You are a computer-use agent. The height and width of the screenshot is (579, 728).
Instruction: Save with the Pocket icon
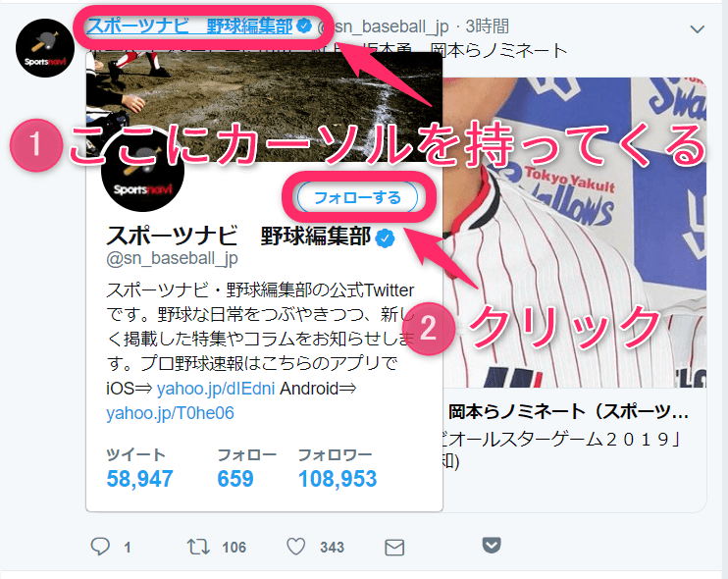(x=492, y=545)
